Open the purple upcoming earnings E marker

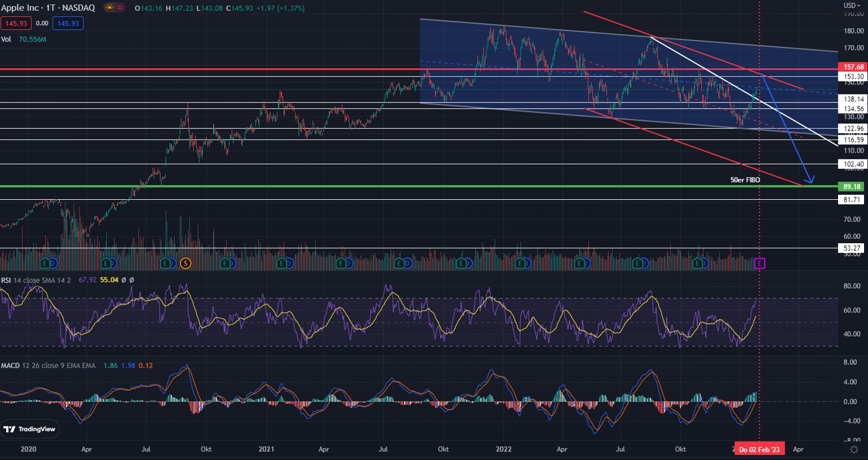(760, 263)
